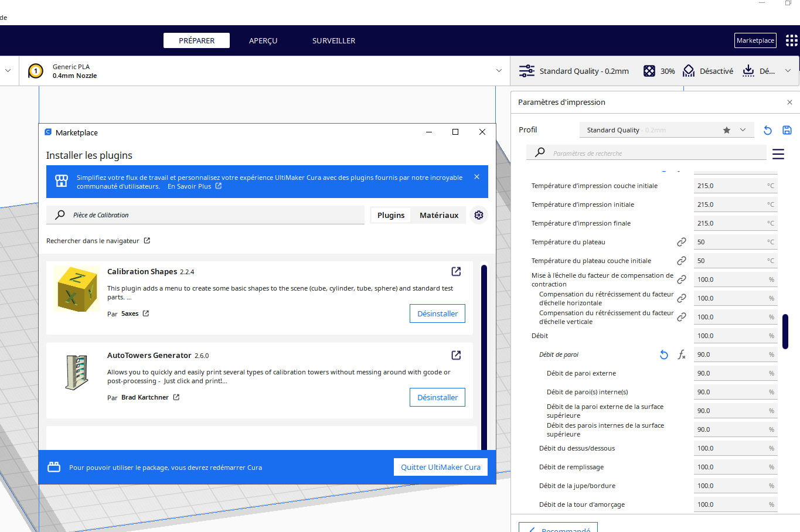Click the print settings panel scrollbar
The width and height of the screenshot is (800, 532).
click(x=785, y=332)
